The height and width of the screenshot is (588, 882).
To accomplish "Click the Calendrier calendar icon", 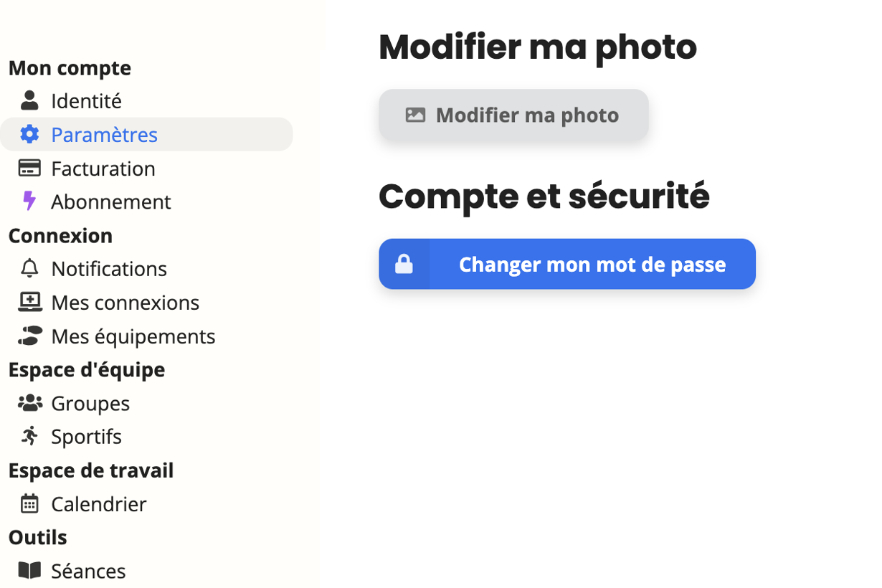I will pyautogui.click(x=29, y=503).
